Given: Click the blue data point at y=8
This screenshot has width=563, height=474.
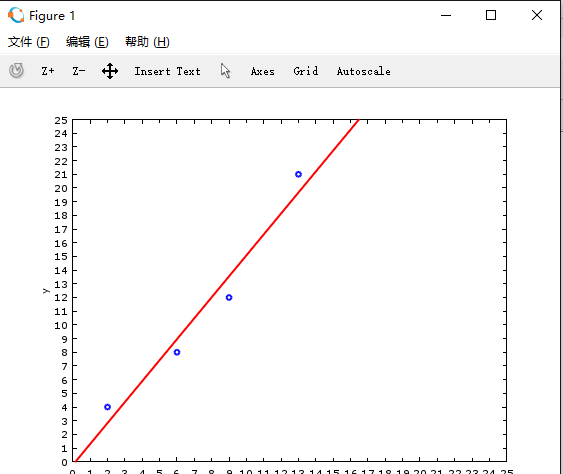Looking at the screenshot, I should [177, 352].
